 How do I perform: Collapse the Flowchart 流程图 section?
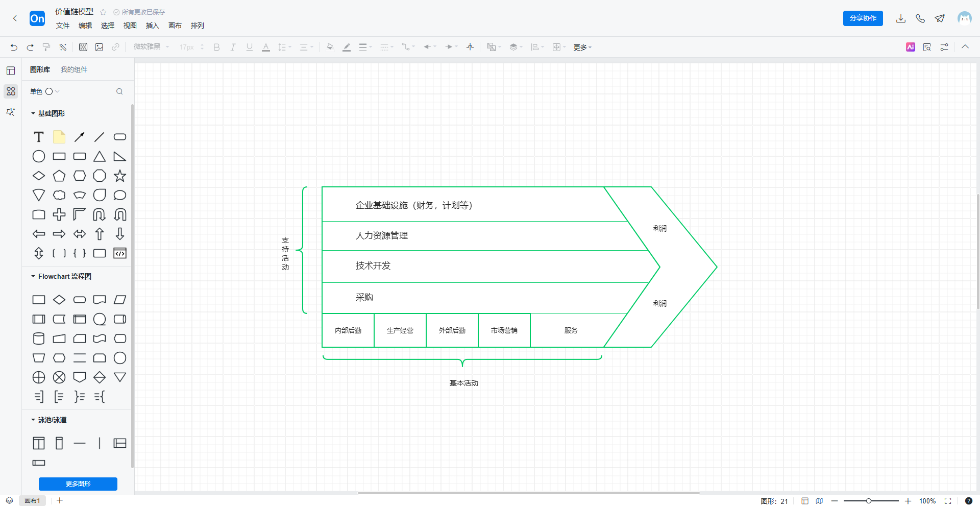coord(34,276)
